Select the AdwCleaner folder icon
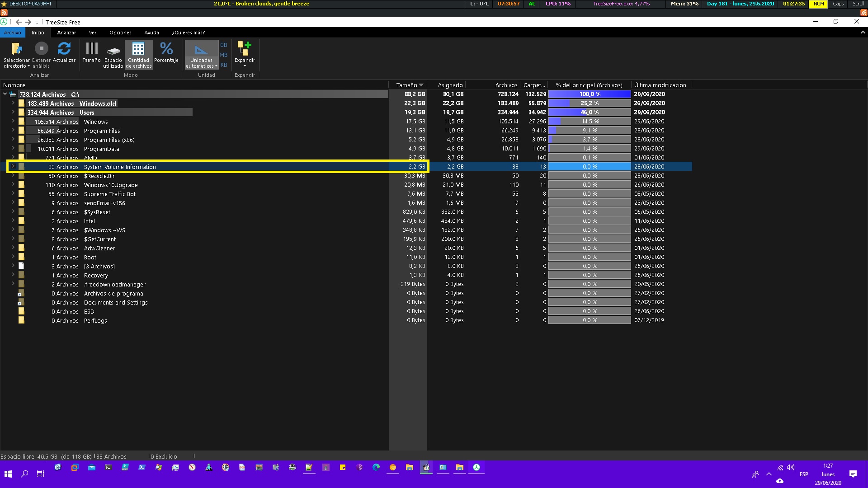The width and height of the screenshot is (868, 488). coord(21,248)
